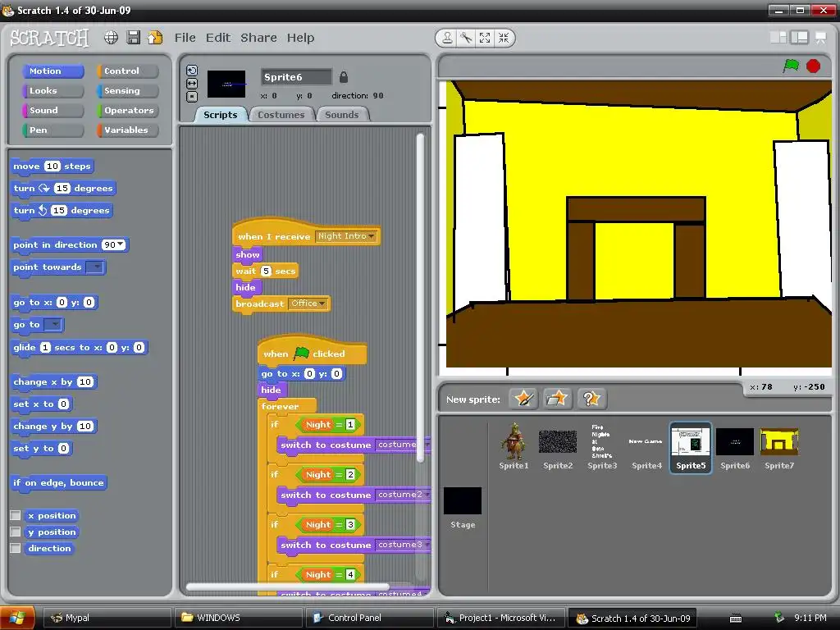Click the sprite name field Sprite6
The width and height of the screenshot is (840, 630).
point(296,77)
